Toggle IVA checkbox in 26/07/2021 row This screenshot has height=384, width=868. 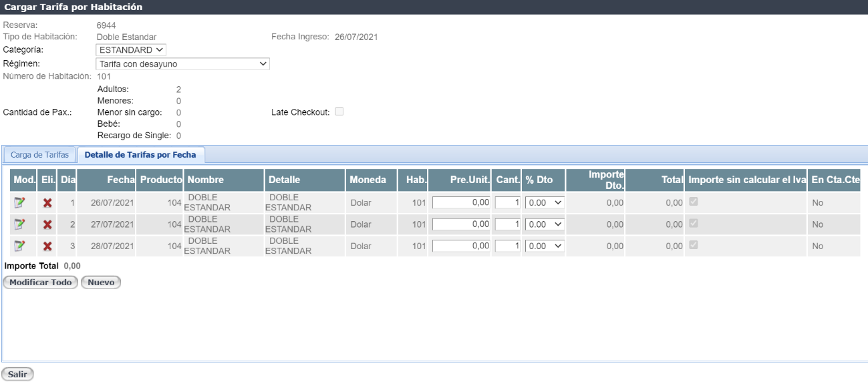point(694,202)
